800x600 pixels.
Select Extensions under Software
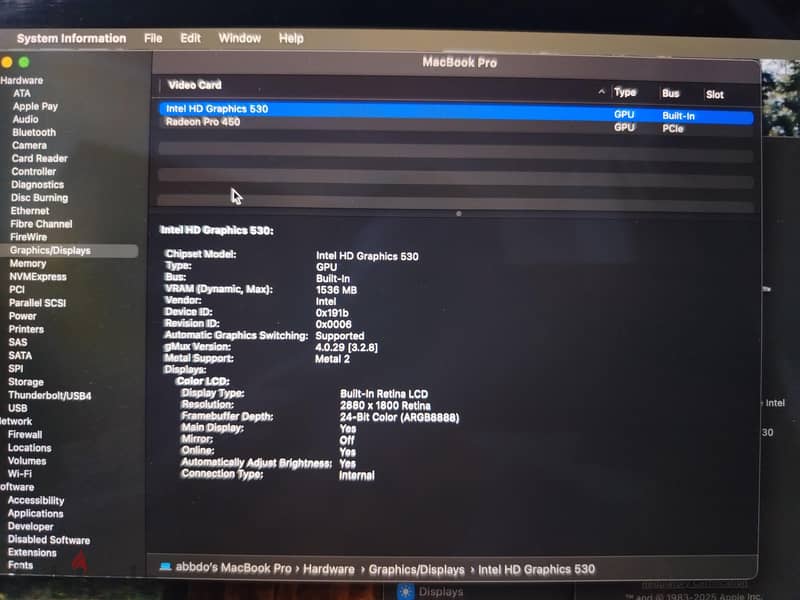[32, 553]
